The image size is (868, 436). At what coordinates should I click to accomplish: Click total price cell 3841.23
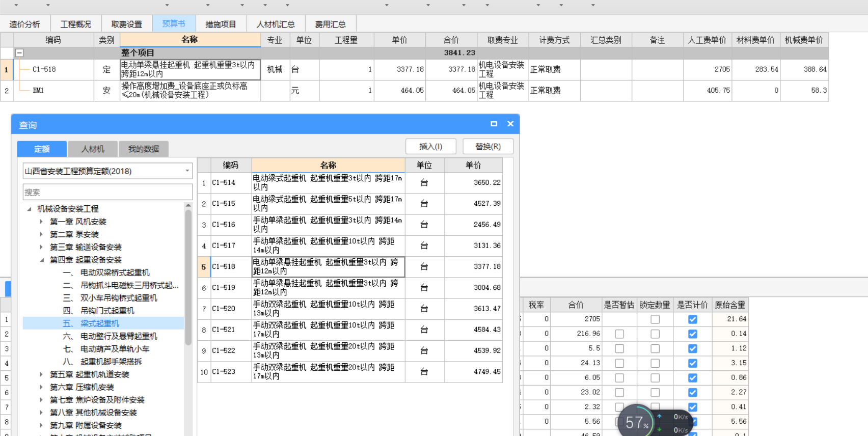pyautogui.click(x=451, y=52)
